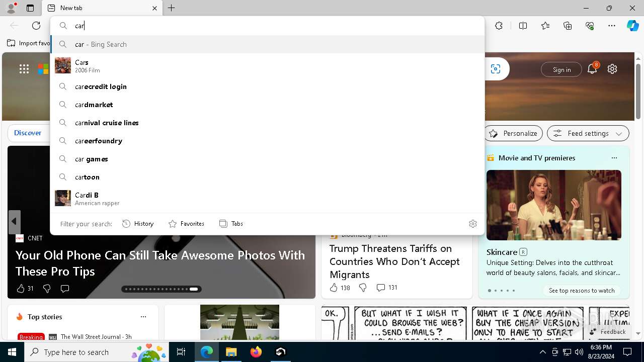
Task: Open comments on CNET story
Action: [x=65, y=289]
